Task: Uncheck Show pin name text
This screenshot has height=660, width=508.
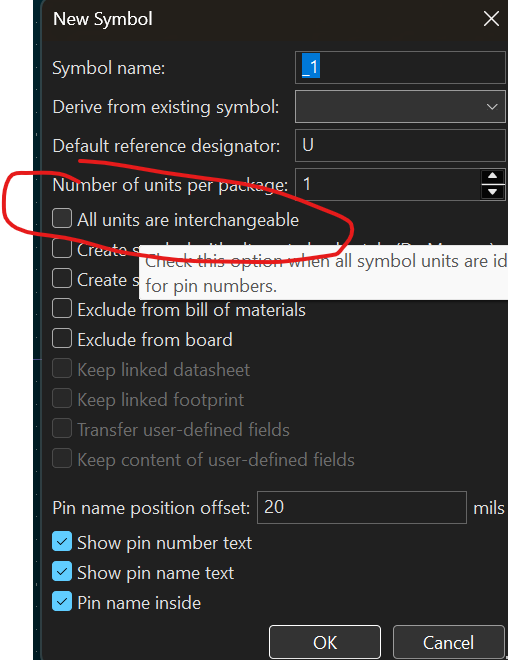Action: tap(62, 572)
